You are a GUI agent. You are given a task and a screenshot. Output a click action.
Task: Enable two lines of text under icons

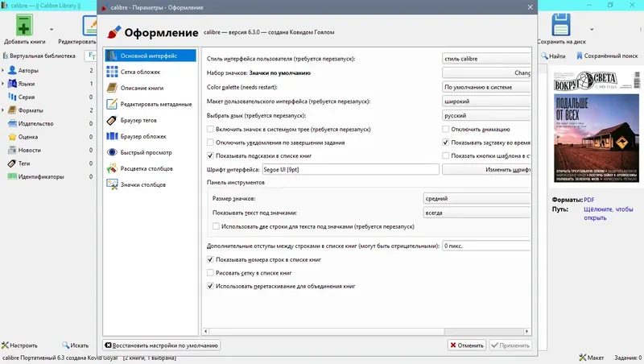[216, 226]
